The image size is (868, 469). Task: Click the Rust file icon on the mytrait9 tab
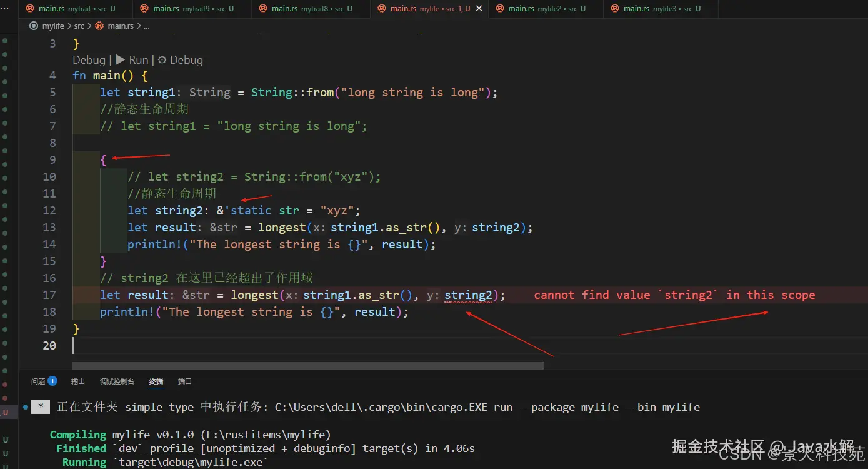pyautogui.click(x=144, y=9)
